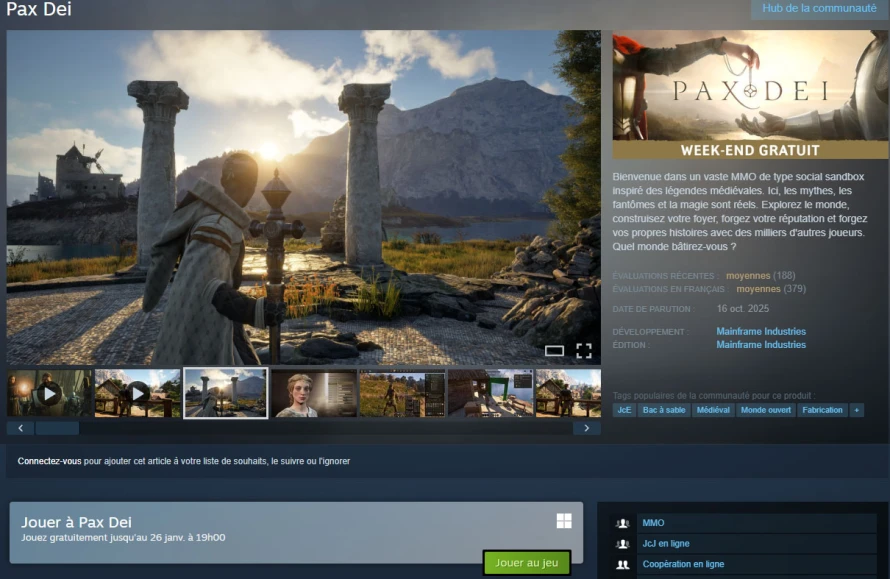Click the main screenshot of robed figure

(304, 197)
